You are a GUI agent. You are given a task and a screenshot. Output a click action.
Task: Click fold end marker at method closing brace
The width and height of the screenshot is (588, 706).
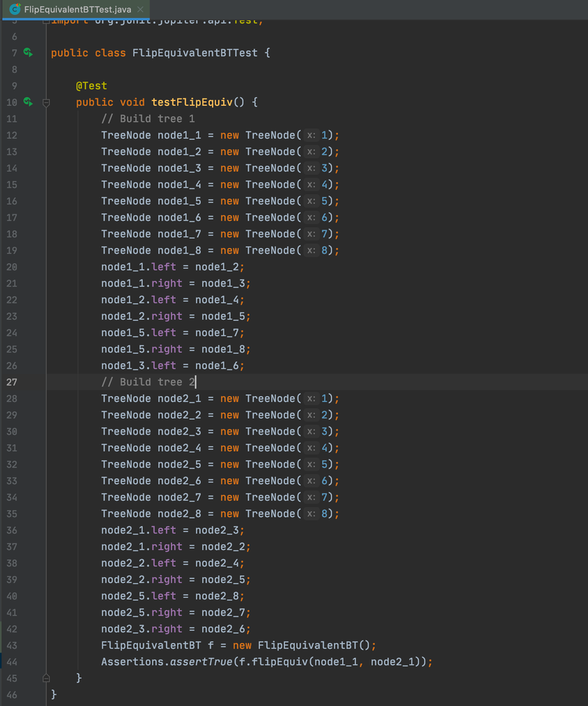(x=46, y=678)
